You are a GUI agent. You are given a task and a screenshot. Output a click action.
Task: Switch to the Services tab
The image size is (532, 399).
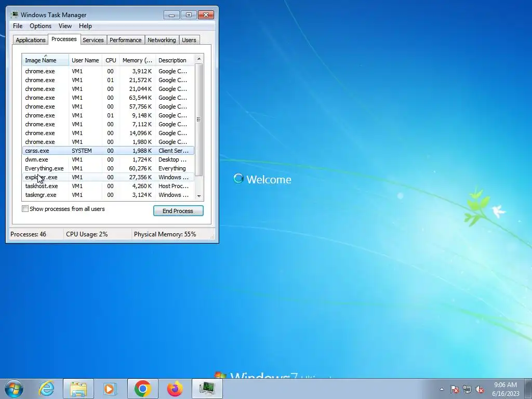pos(94,40)
